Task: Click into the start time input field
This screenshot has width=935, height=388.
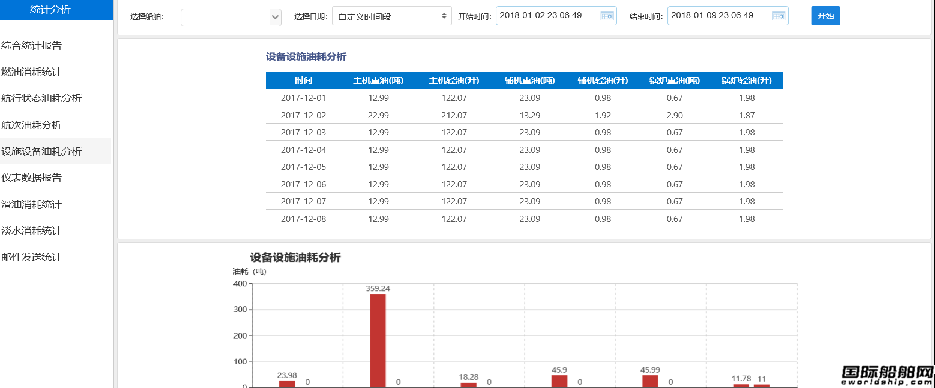Action: click(556, 16)
